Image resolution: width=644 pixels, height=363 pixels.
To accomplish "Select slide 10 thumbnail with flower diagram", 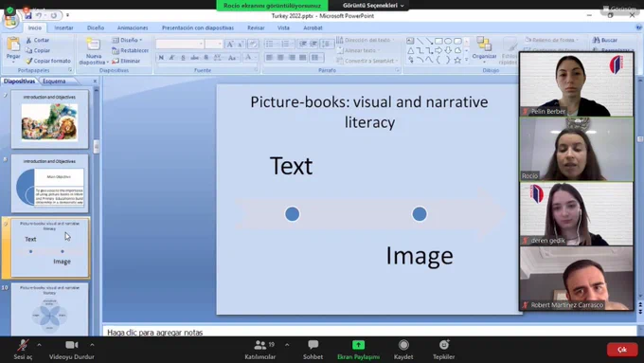I will pyautogui.click(x=49, y=309).
